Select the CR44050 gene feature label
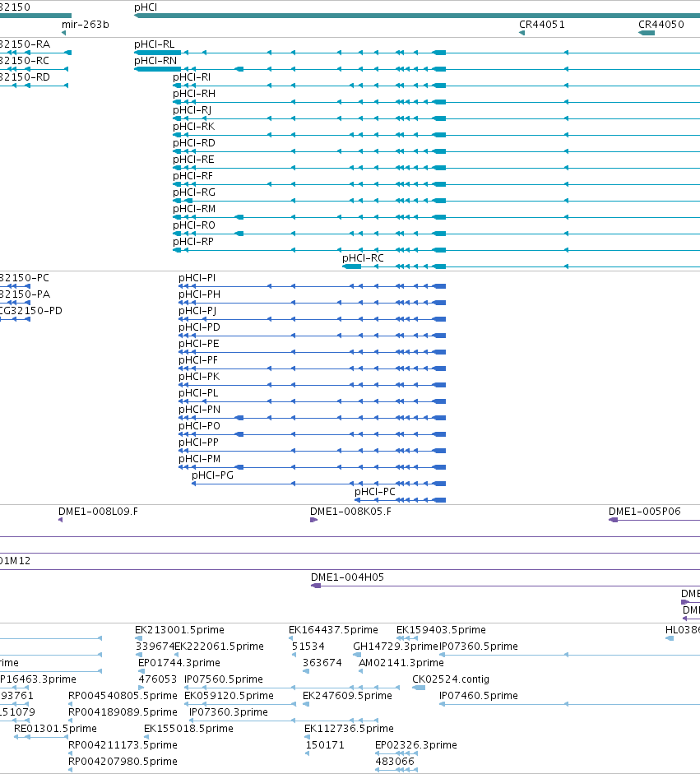 click(661, 24)
